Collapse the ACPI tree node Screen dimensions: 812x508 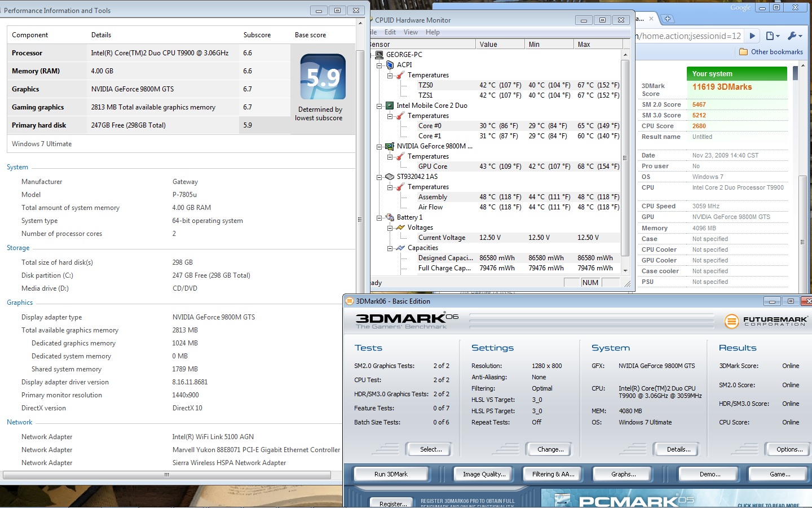379,65
